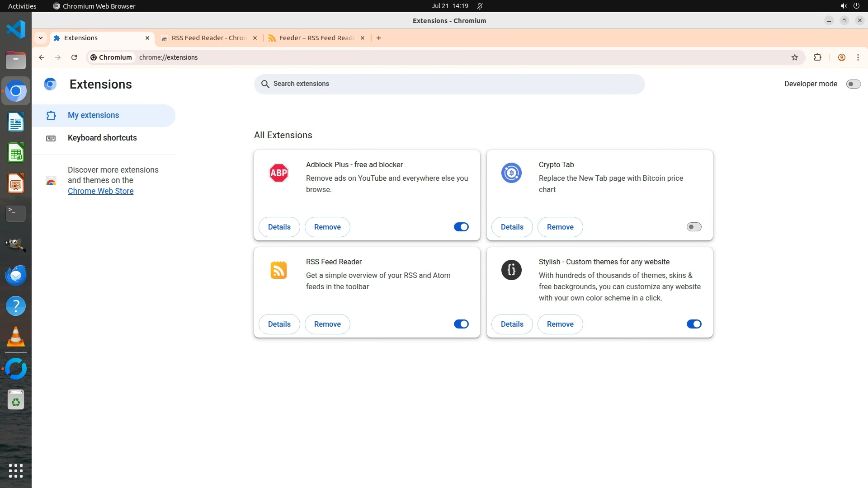Click the RSS Feed Reader orange icon
The image size is (868, 488).
[278, 270]
